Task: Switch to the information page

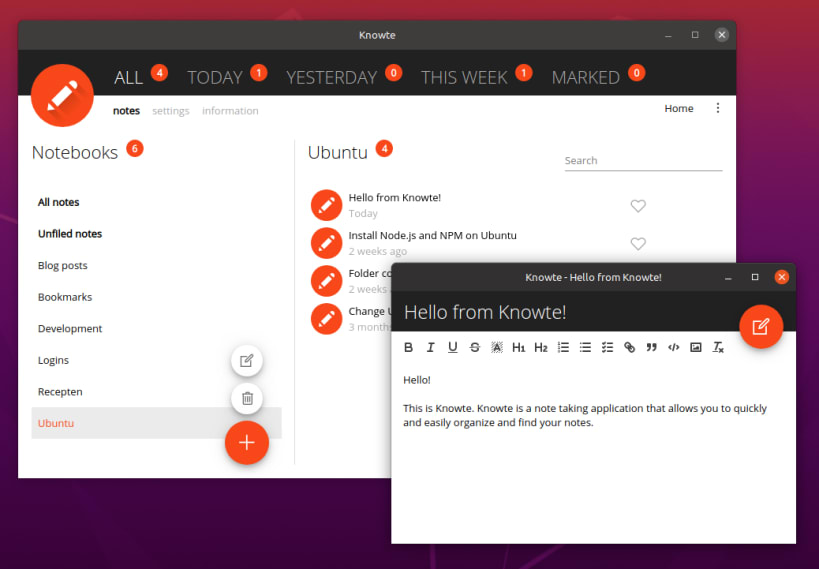Action: [x=230, y=111]
